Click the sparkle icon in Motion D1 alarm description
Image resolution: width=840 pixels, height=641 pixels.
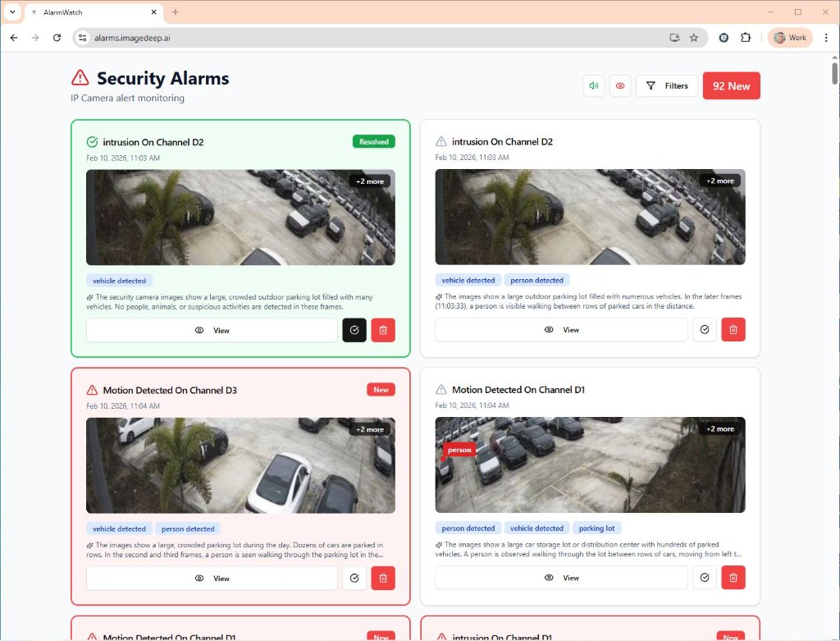pos(439,545)
